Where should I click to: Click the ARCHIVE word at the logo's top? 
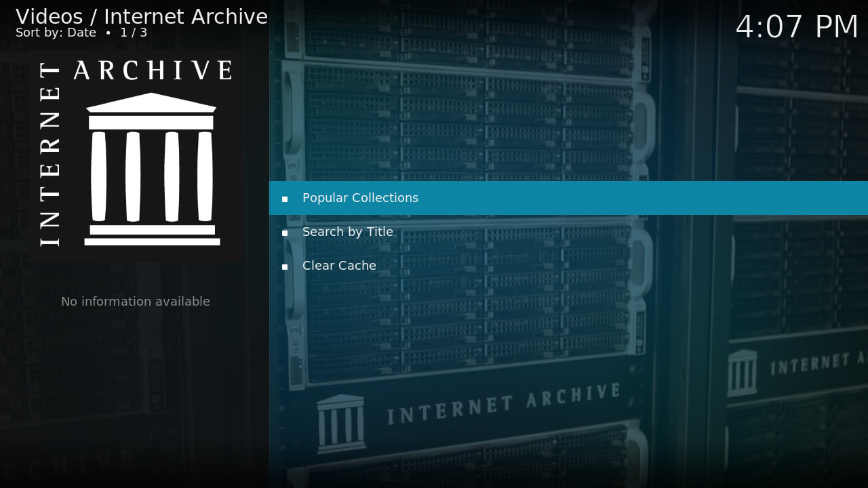[x=153, y=70]
